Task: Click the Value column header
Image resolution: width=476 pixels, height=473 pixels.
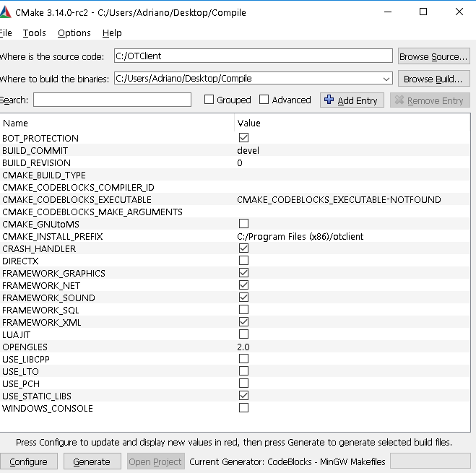Action: click(352, 123)
